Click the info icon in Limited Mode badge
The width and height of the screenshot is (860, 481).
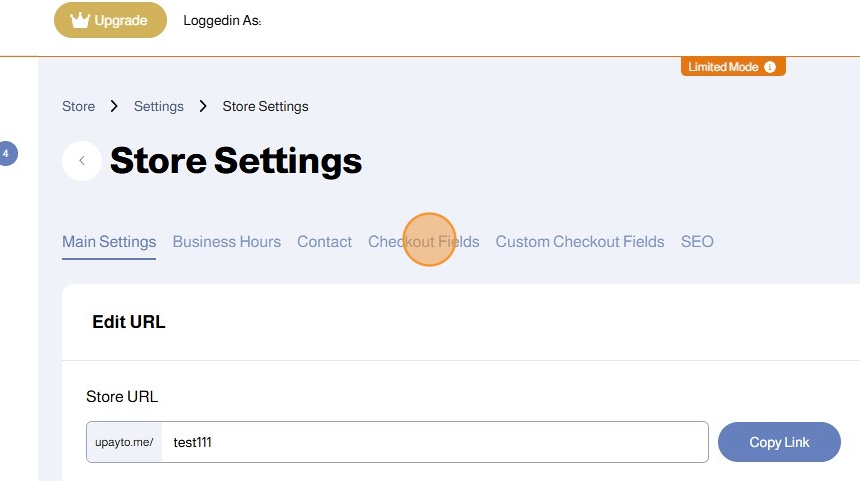770,67
